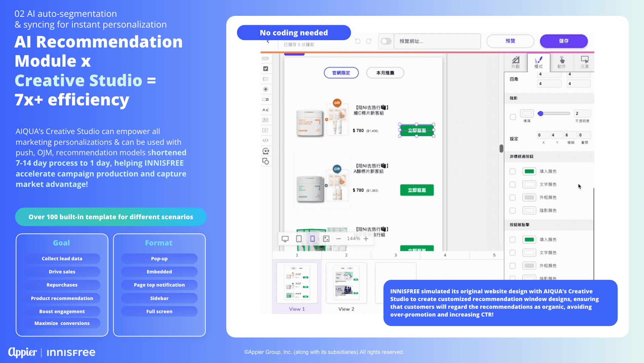Select the image element tool in the sidebar
The width and height of the screenshot is (644, 363).
265,120
